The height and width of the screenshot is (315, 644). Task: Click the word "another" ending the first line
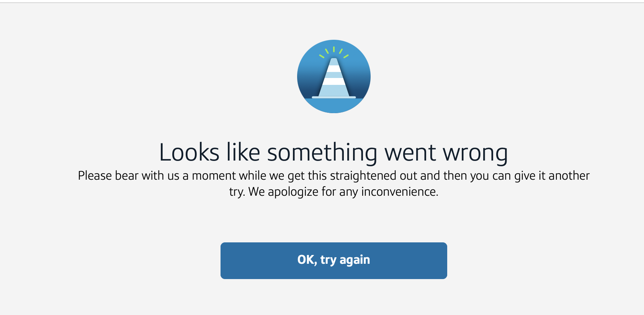(569, 175)
